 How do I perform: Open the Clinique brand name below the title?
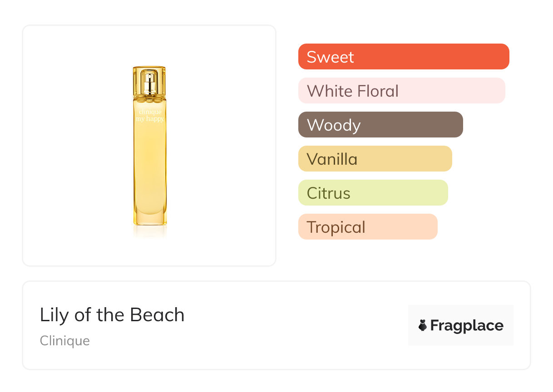coord(65,341)
